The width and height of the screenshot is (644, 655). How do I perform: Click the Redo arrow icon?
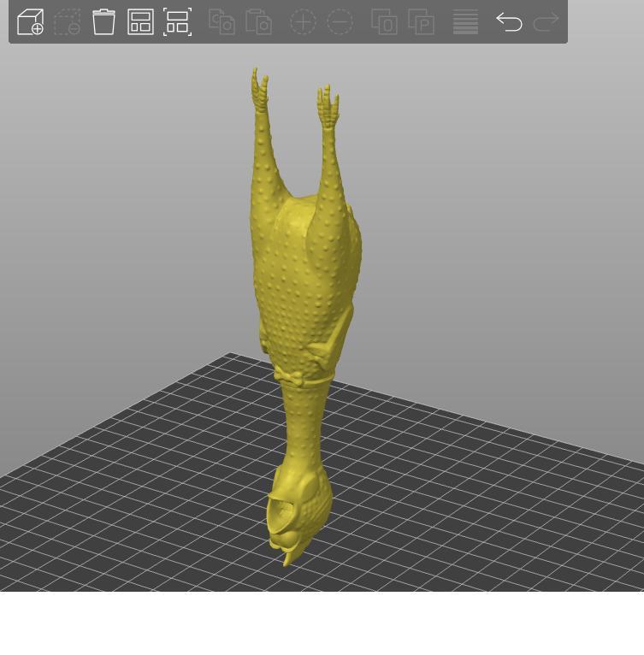coord(547,21)
